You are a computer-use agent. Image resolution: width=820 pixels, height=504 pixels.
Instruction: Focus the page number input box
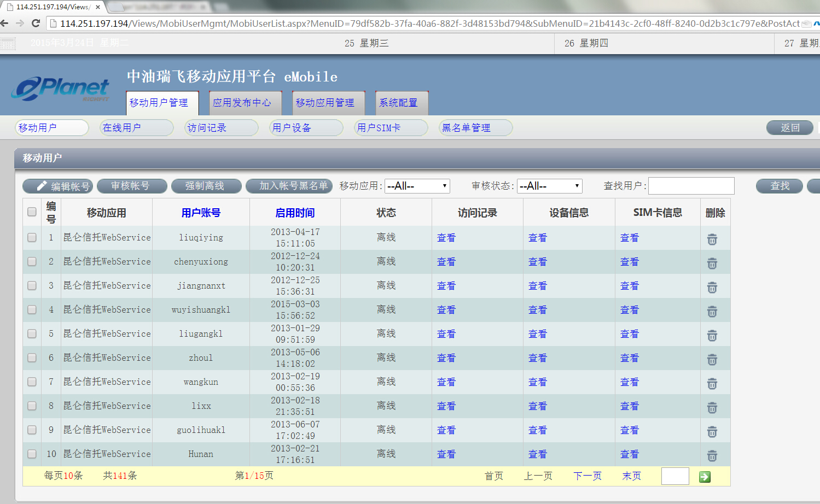pyautogui.click(x=675, y=476)
